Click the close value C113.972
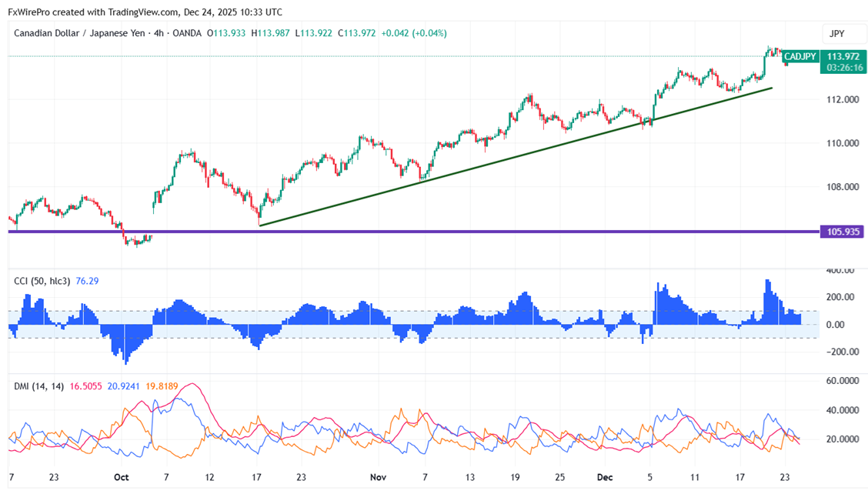The height and width of the screenshot is (494, 868). click(357, 33)
